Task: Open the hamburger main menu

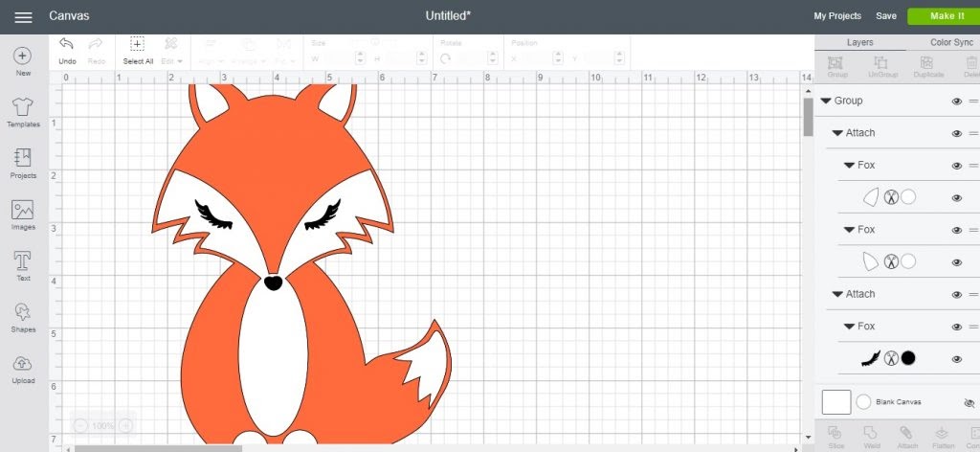Action: 23,17
